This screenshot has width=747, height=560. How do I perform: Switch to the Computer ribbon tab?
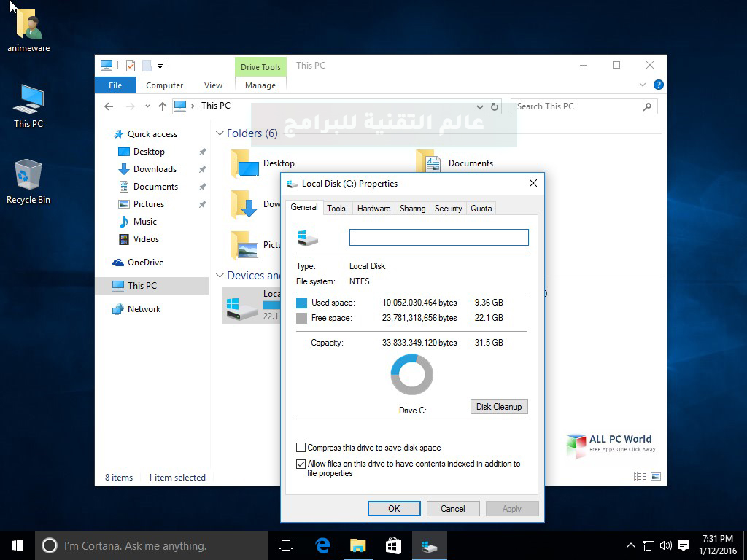pos(164,85)
